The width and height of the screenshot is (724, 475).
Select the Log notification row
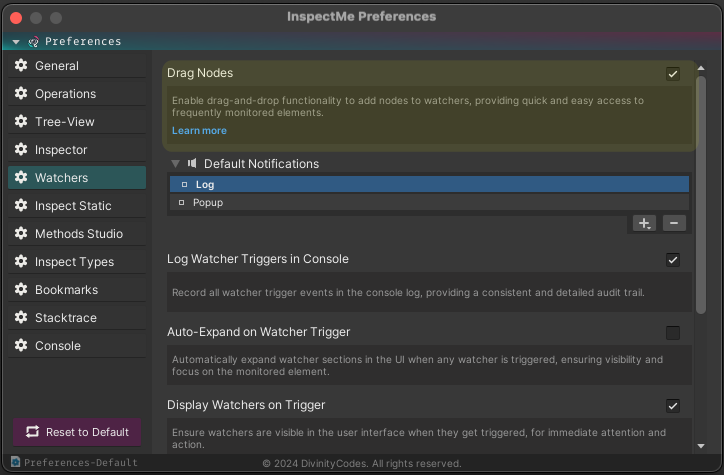point(429,184)
